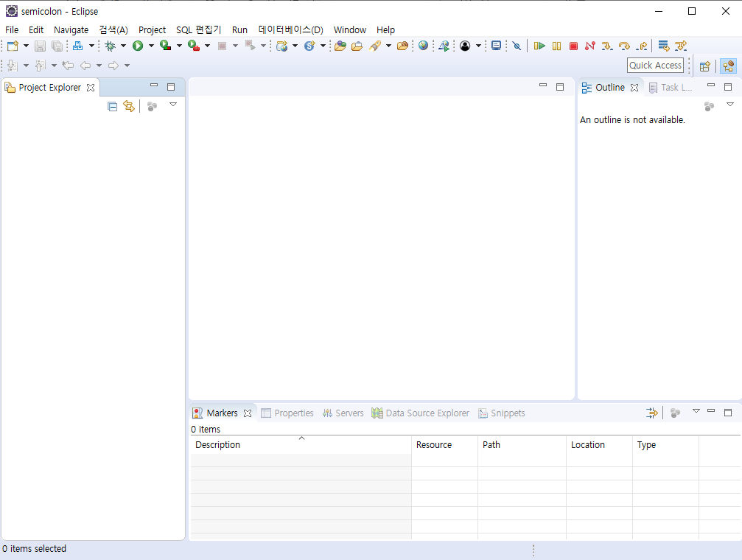Expand the Debug dropdown arrow
This screenshot has width=742, height=560.
tap(123, 46)
